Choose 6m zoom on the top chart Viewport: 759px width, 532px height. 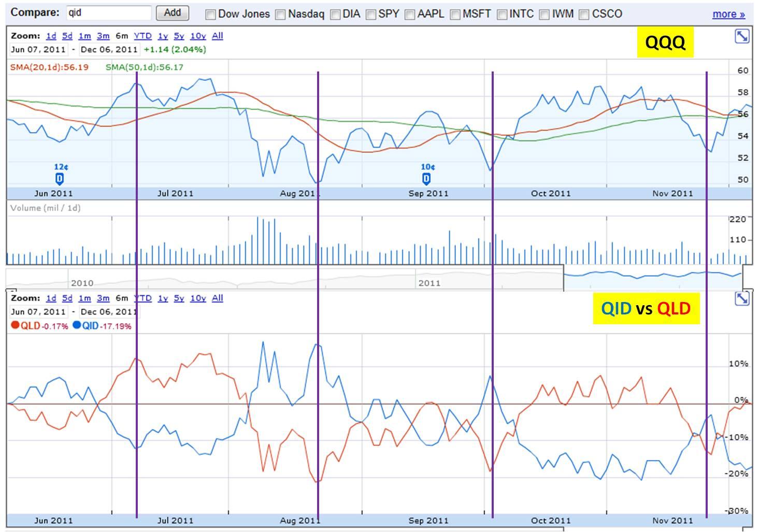coord(122,36)
